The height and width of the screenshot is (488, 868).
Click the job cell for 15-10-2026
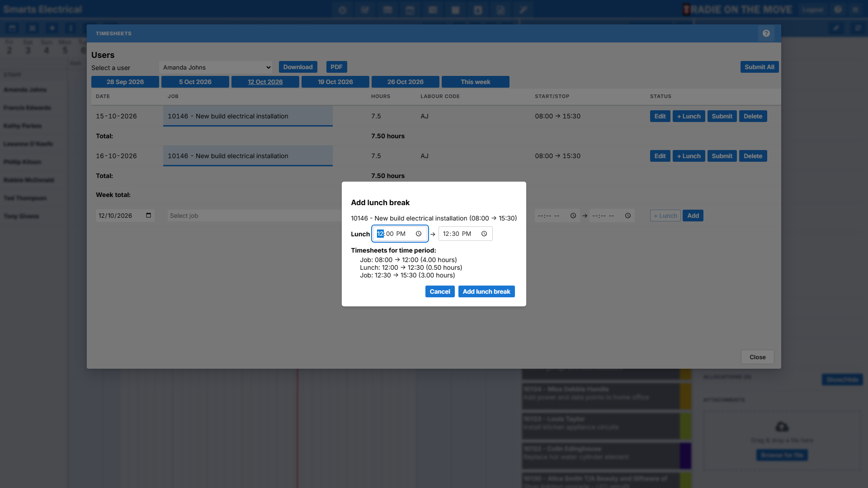coord(248,116)
